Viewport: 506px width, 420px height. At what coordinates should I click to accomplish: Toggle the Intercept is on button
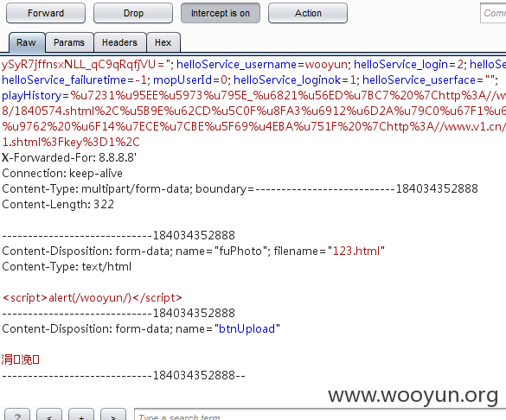221,13
